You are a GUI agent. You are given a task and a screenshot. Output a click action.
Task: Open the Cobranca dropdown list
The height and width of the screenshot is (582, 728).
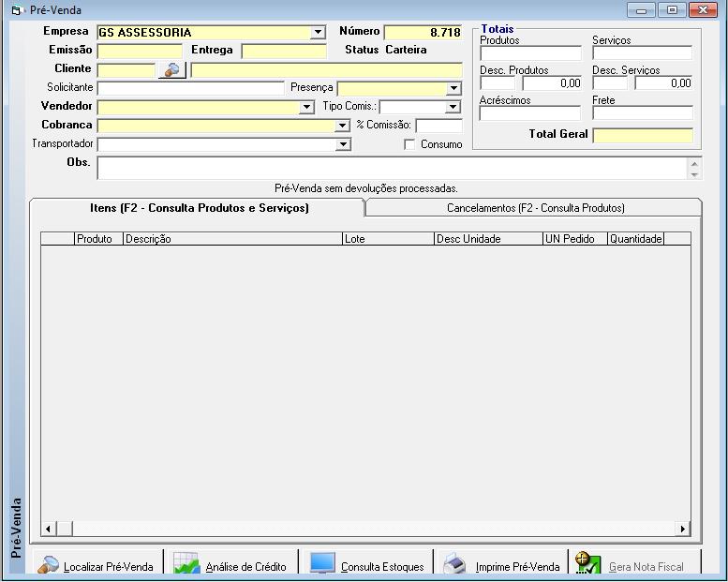pyautogui.click(x=343, y=126)
